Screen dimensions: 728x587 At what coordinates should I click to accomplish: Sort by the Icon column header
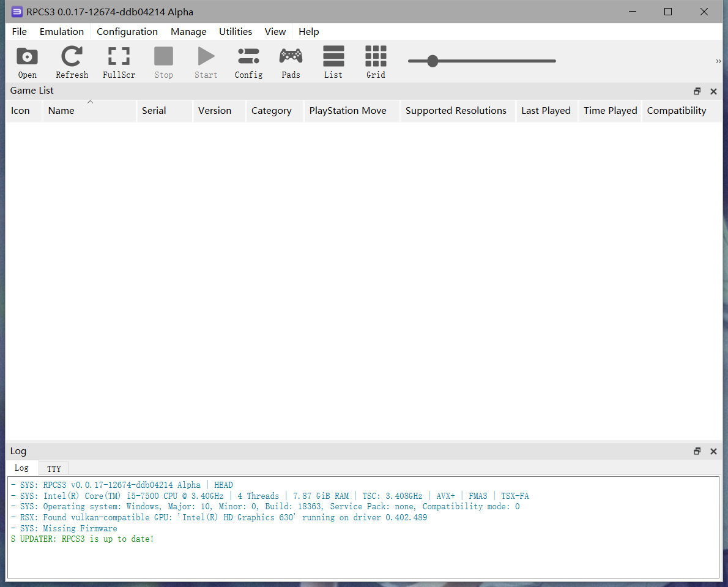pyautogui.click(x=24, y=111)
